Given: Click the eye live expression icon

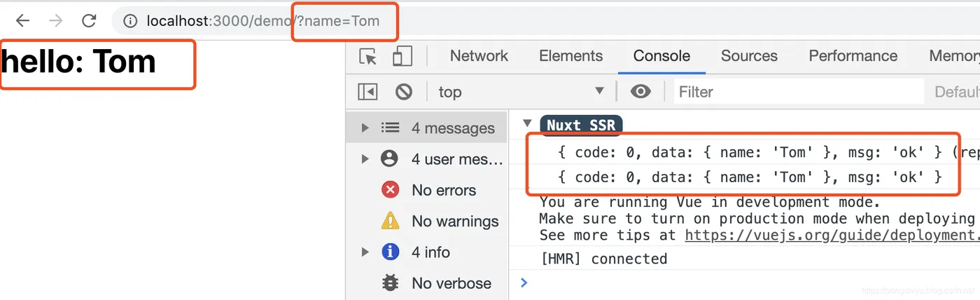Looking at the screenshot, I should pyautogui.click(x=640, y=92).
